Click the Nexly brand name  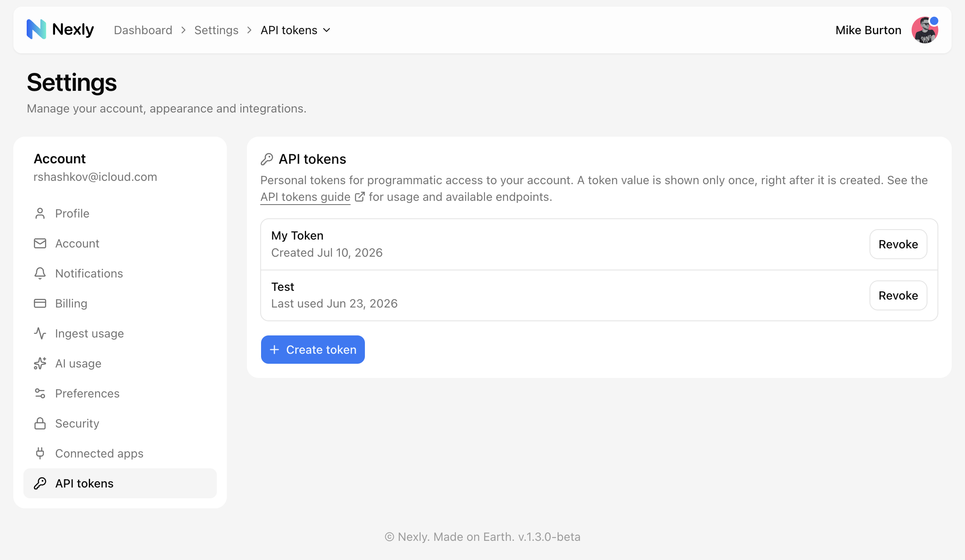[73, 30]
